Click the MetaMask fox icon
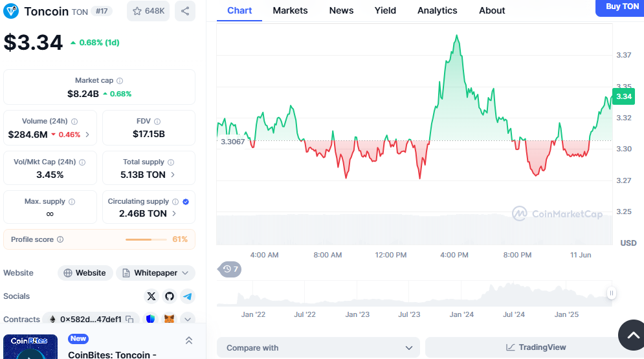This screenshot has width=644, height=359. click(169, 319)
